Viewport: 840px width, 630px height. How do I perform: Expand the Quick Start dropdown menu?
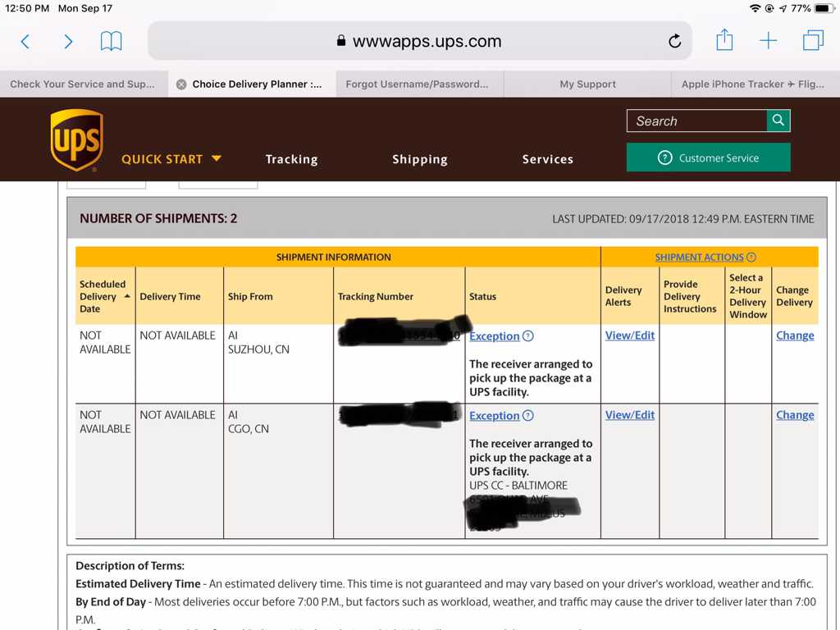(x=171, y=159)
